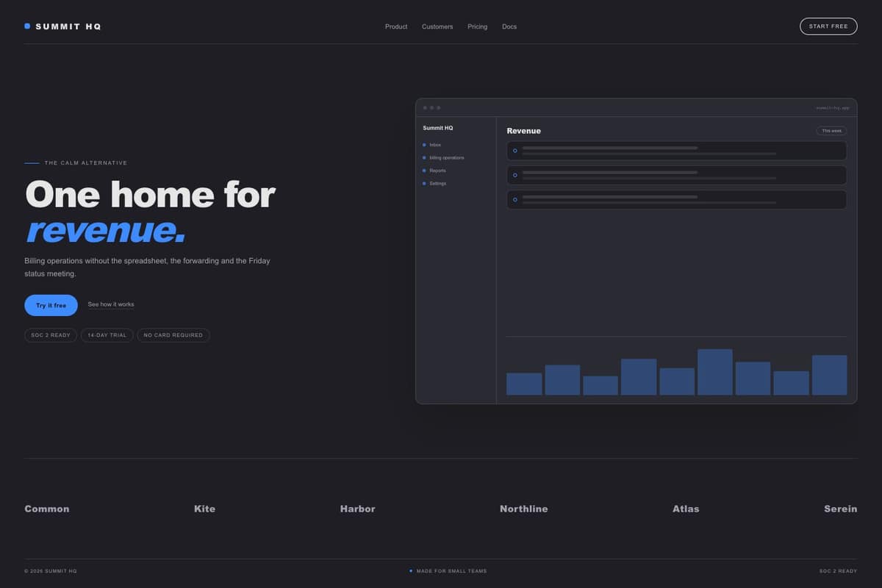Click the Start Free button
The width and height of the screenshot is (882, 588).
828,26
